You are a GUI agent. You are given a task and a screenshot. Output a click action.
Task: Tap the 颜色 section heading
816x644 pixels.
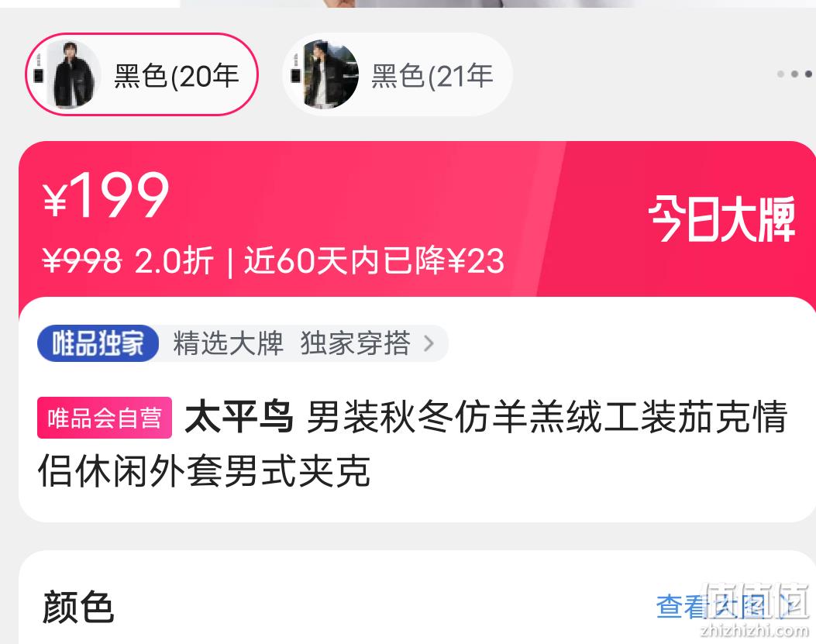click(78, 607)
